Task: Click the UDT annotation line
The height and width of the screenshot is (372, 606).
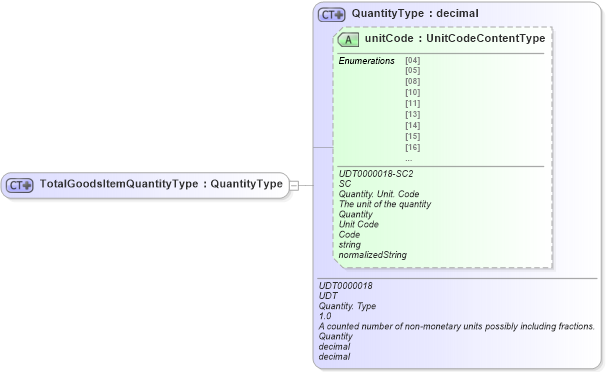Action: [328, 296]
